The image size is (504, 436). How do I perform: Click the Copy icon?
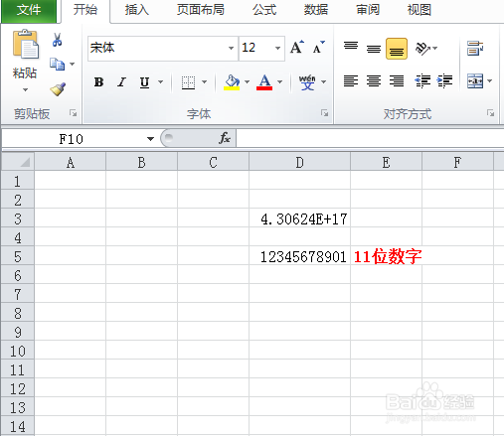click(57, 64)
